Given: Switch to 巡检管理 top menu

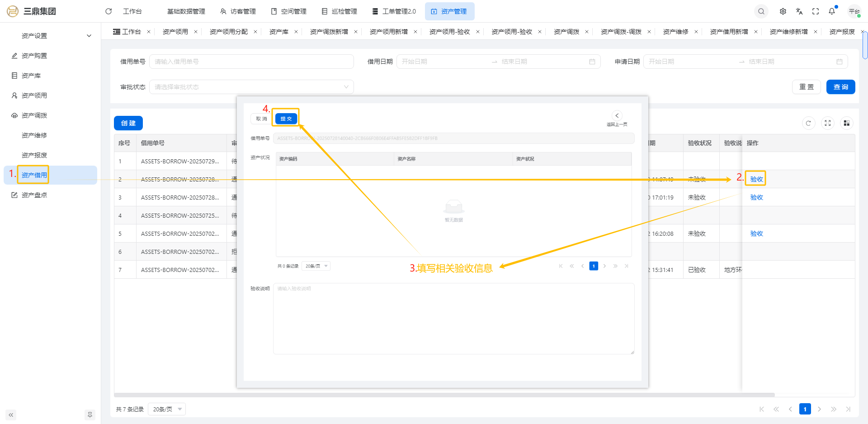Looking at the screenshot, I should click(x=340, y=11).
